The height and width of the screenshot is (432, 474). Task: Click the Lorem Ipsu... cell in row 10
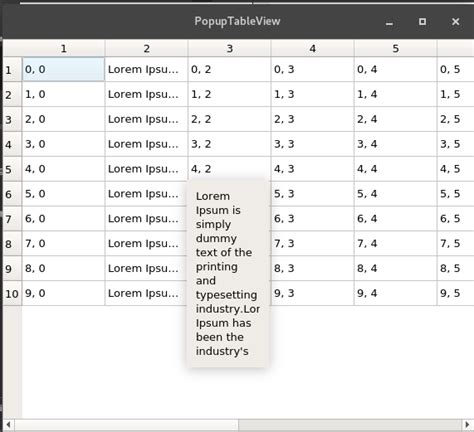coord(147,293)
